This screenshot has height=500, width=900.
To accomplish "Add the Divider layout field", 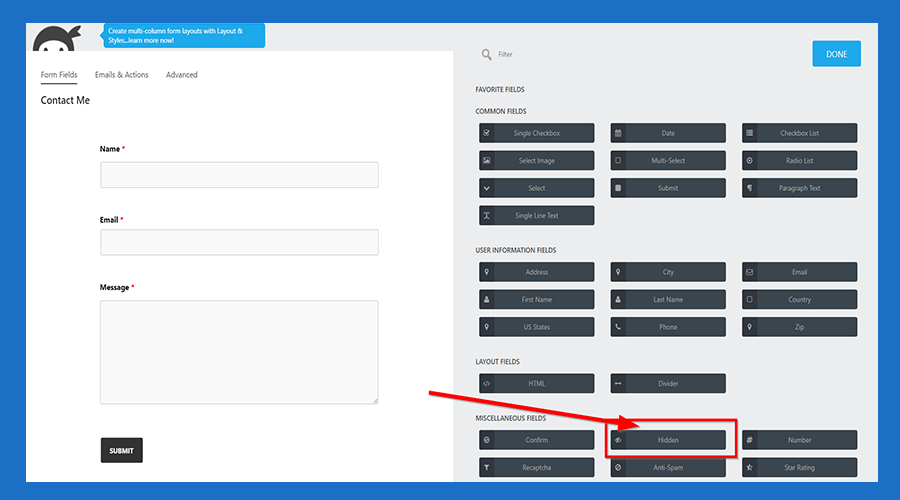I will point(667,384).
